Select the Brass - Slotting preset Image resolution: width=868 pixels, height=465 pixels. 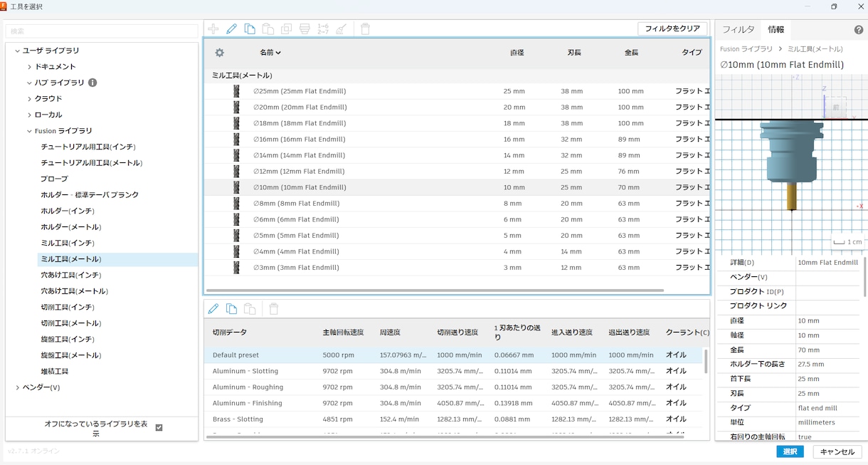pos(454,419)
